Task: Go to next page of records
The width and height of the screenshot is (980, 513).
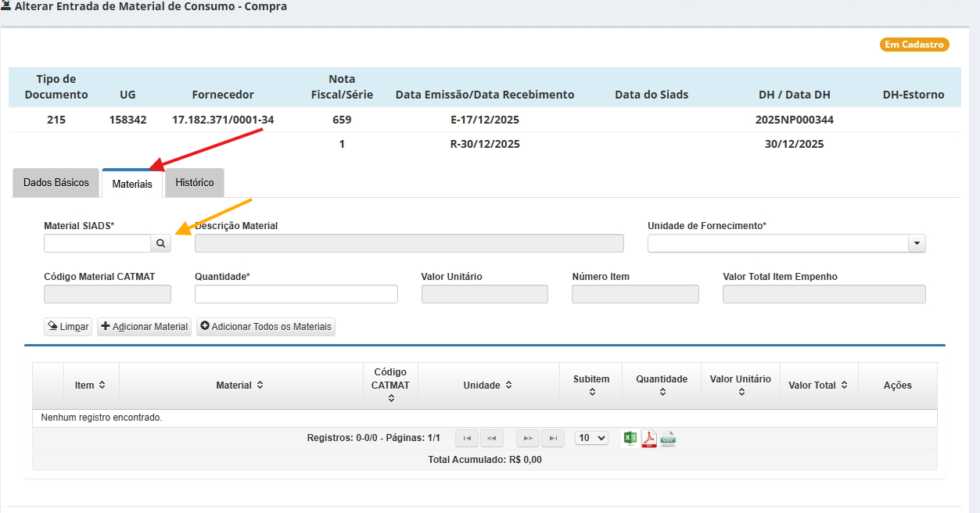Action: [528, 439]
